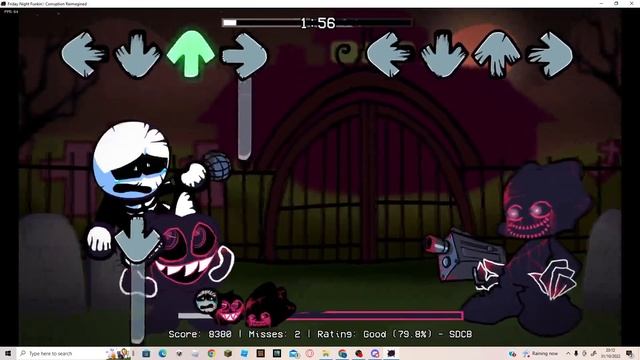Click the grey sustain trail under the right arrow
The image size is (640, 360).
click(x=244, y=118)
